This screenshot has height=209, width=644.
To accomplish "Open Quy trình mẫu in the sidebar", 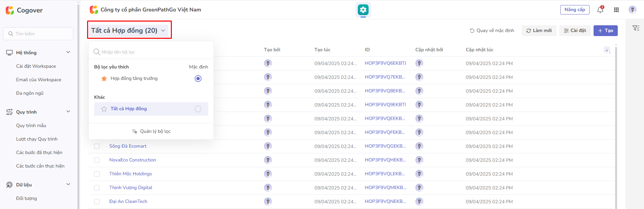I will (31, 125).
